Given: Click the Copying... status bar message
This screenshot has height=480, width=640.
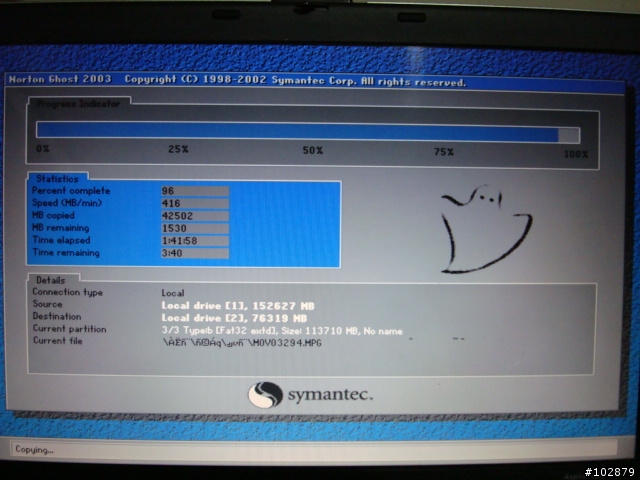Looking at the screenshot, I should [x=34, y=450].
